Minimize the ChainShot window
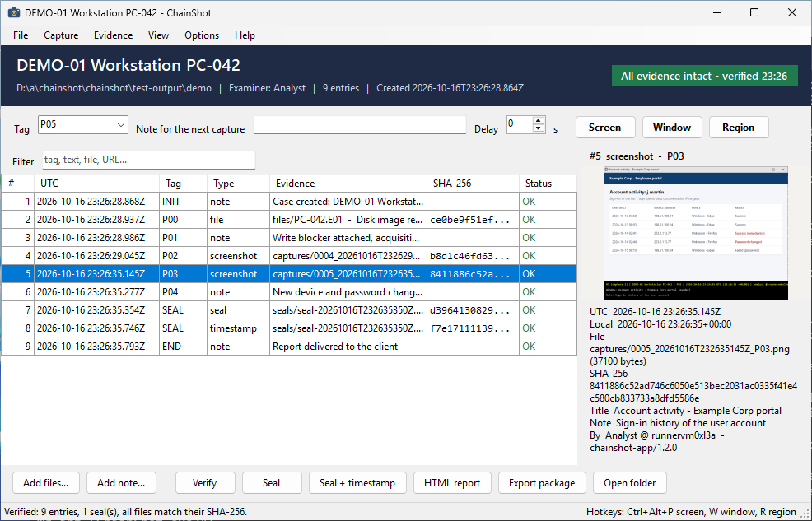The width and height of the screenshot is (812, 521). [x=717, y=12]
